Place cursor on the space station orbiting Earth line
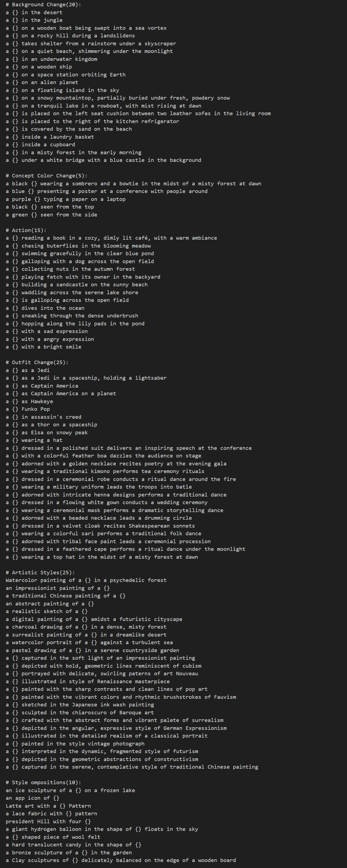This screenshot has height=868, width=347. [65, 75]
